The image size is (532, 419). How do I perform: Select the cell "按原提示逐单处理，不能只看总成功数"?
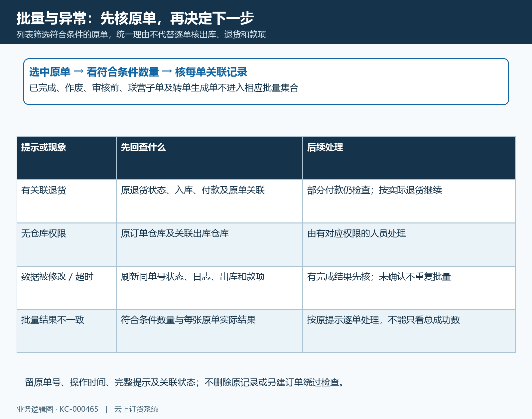point(409,331)
